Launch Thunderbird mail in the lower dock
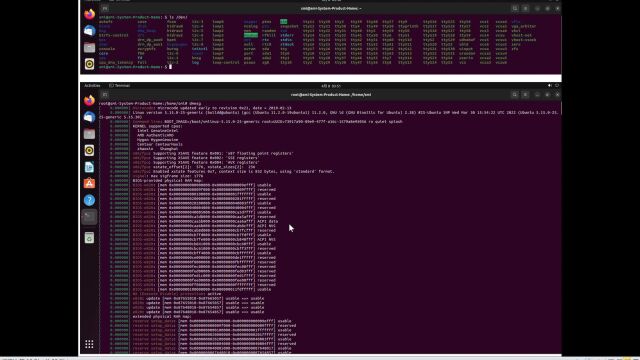 (89, 117)
